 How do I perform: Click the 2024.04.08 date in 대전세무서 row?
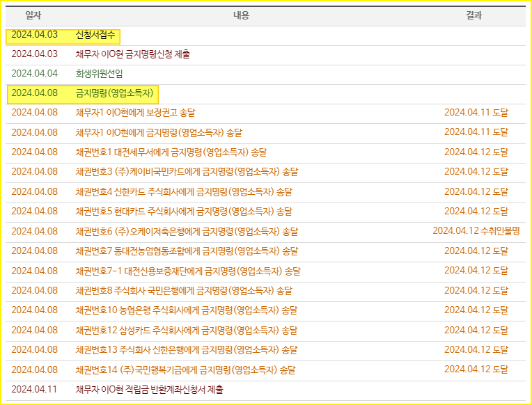click(x=35, y=152)
